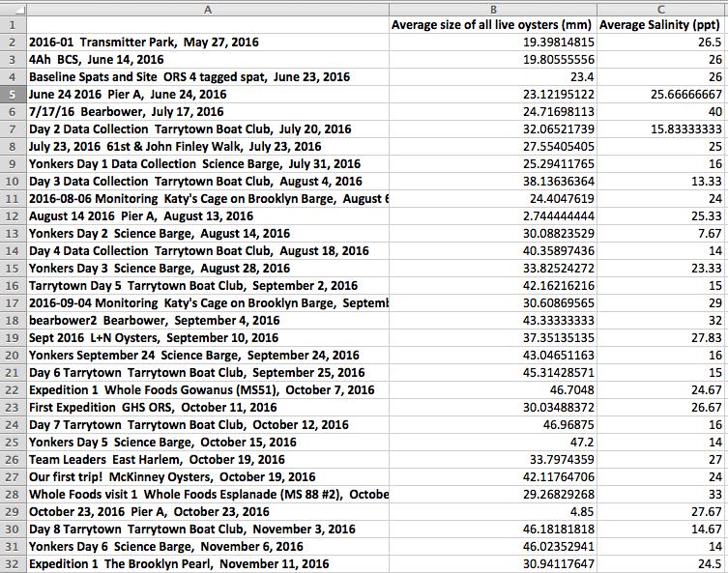The height and width of the screenshot is (573, 728).
Task: Select row 12 header
Action: point(13,216)
